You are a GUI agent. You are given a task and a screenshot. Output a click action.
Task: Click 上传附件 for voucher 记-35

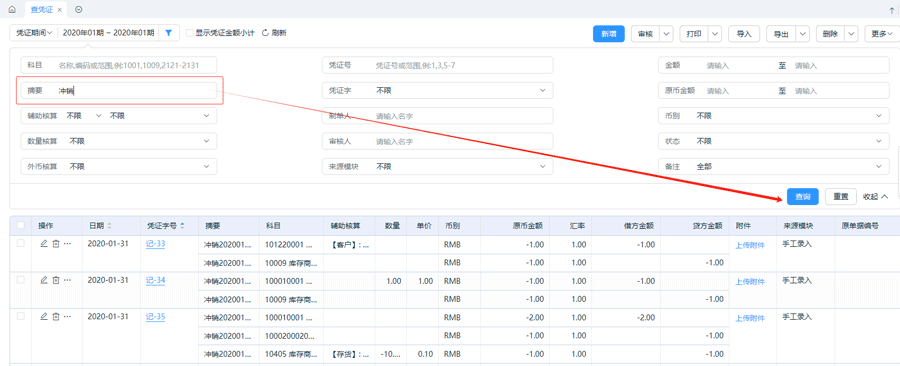(x=750, y=318)
